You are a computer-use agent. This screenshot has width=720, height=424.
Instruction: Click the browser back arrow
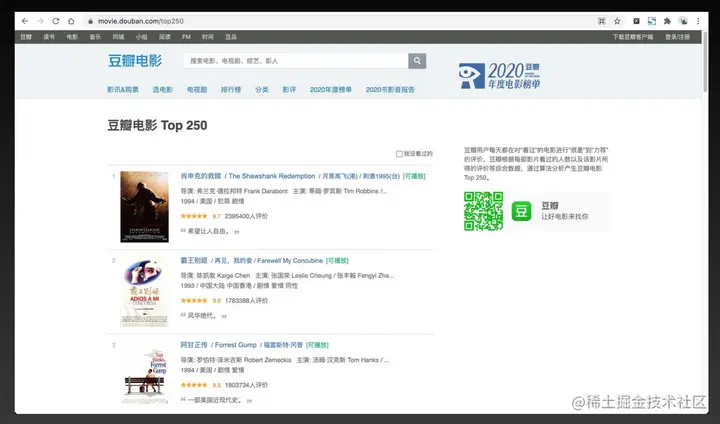pos(25,21)
